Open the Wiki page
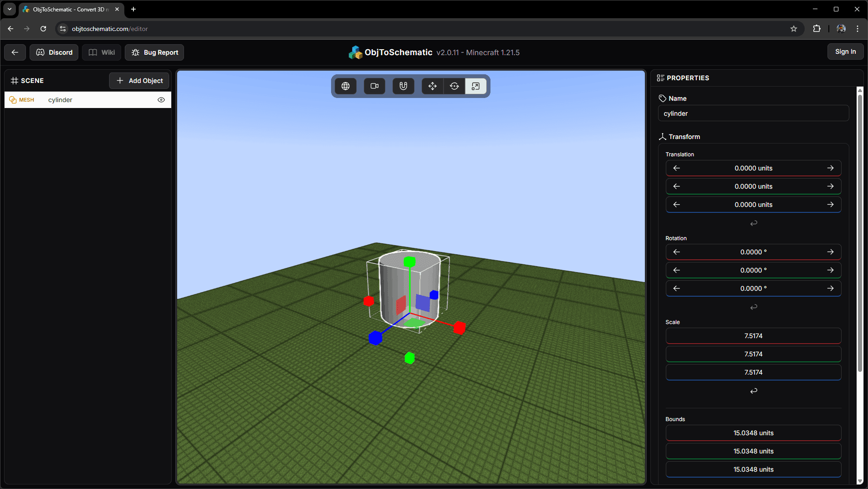 [101, 52]
